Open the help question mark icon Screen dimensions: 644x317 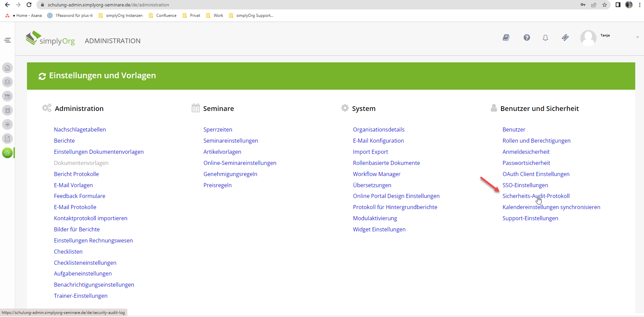(x=526, y=38)
